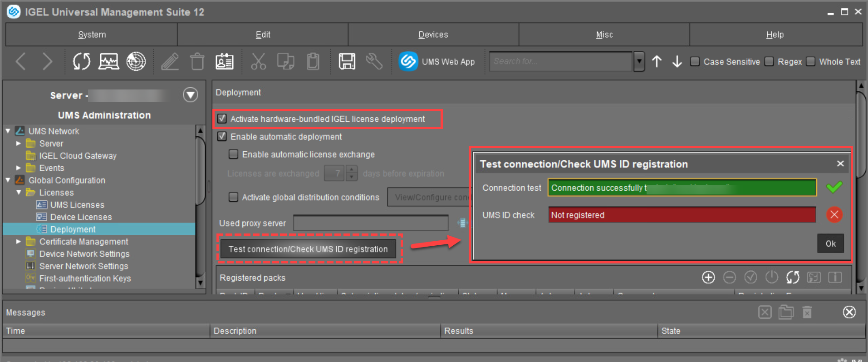
Task: Click the refresh icon in the toolbar
Action: (x=82, y=61)
